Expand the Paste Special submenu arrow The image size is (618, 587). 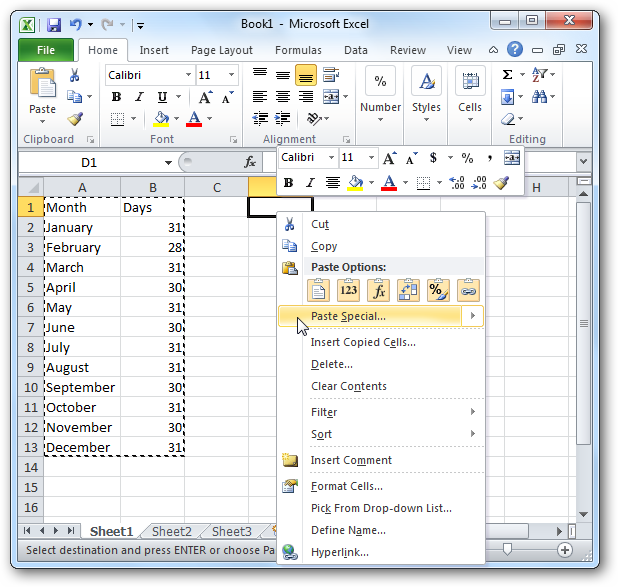point(473,316)
